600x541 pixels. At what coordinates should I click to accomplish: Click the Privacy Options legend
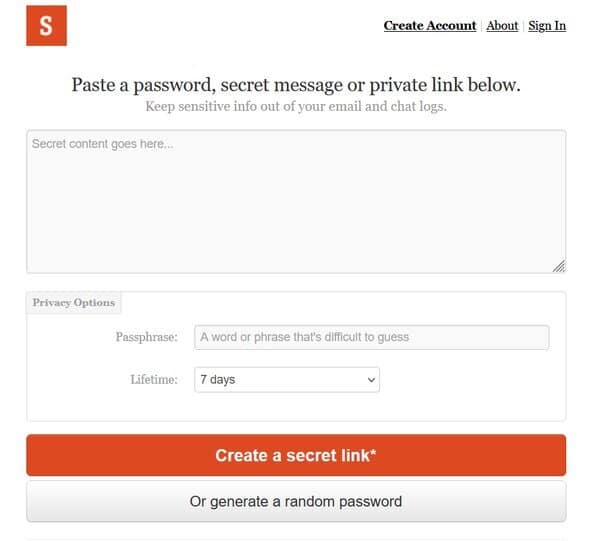[73, 303]
